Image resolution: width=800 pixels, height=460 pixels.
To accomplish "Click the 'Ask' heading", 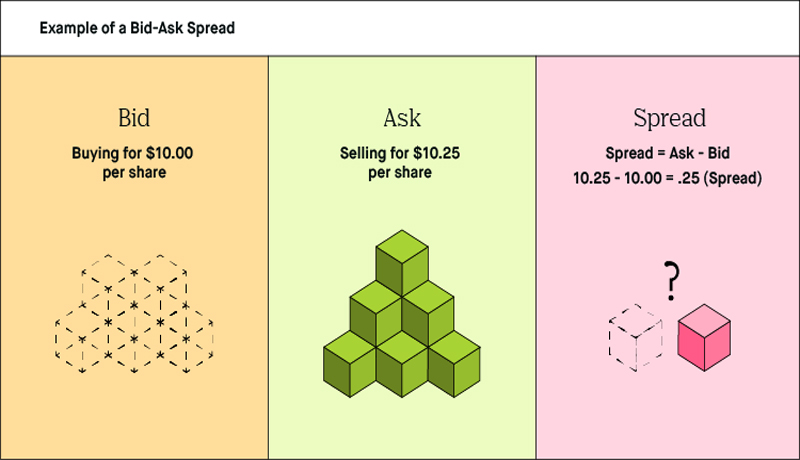I will point(402,118).
